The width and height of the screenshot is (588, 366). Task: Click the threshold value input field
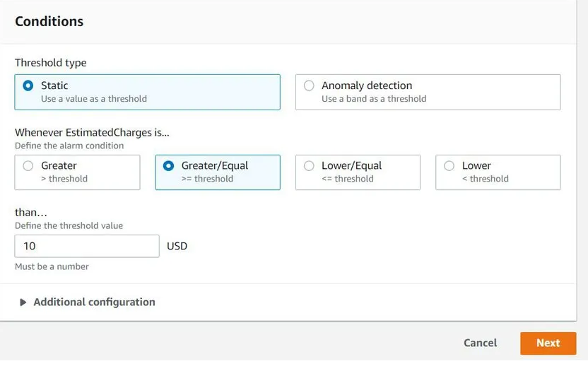point(86,246)
